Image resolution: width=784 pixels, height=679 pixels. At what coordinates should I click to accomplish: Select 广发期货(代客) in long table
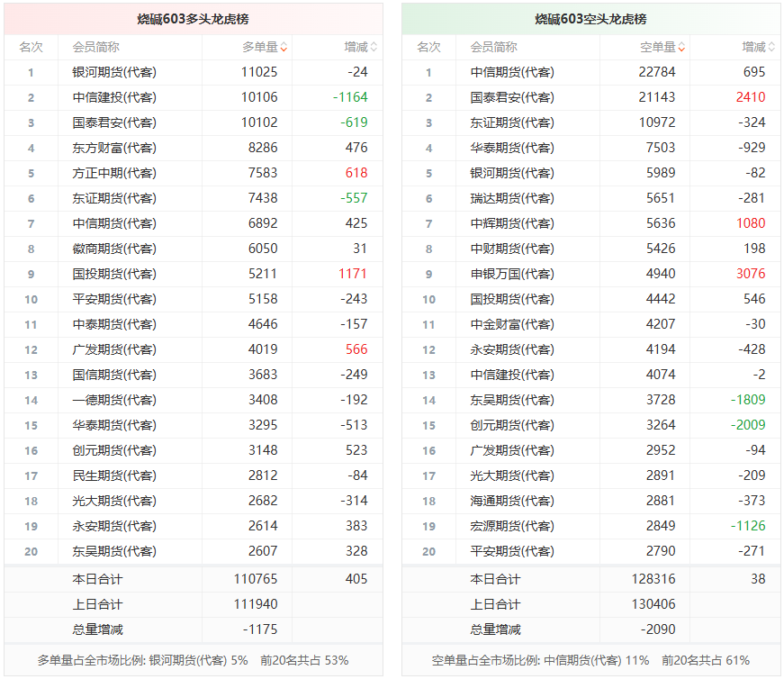click(114, 349)
